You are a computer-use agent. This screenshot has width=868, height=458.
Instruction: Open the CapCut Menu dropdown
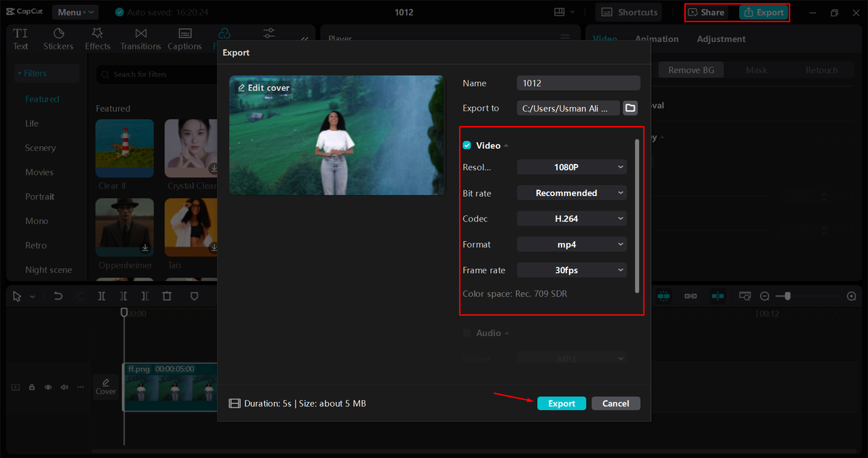click(74, 12)
